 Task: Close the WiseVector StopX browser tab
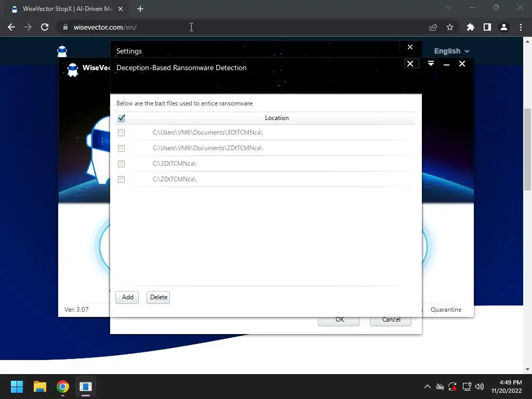[121, 9]
